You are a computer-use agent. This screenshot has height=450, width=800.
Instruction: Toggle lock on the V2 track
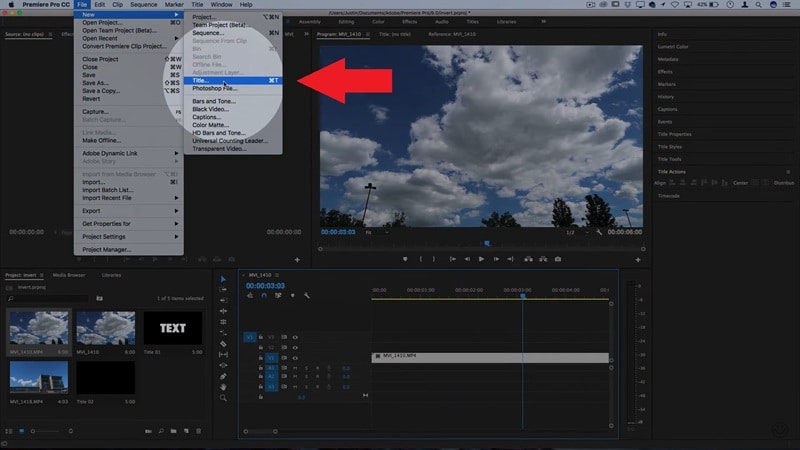point(261,347)
